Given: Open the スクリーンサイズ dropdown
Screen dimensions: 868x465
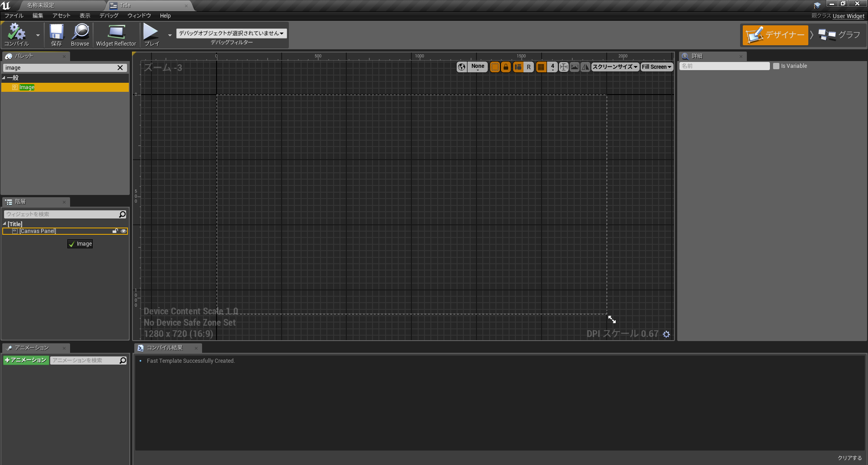Looking at the screenshot, I should point(615,66).
